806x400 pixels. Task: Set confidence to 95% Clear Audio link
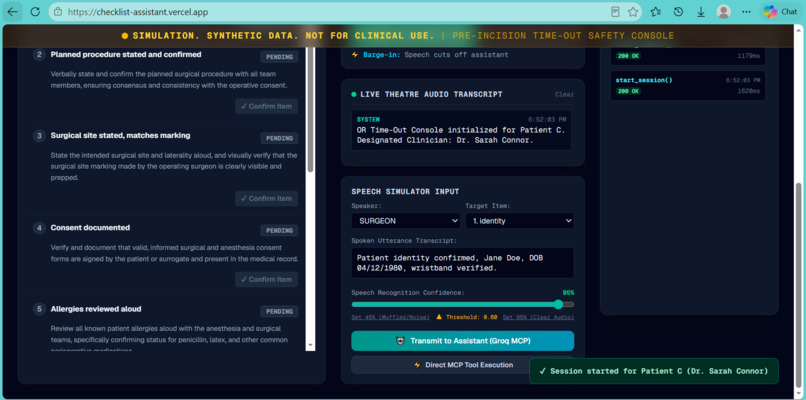tap(538, 317)
